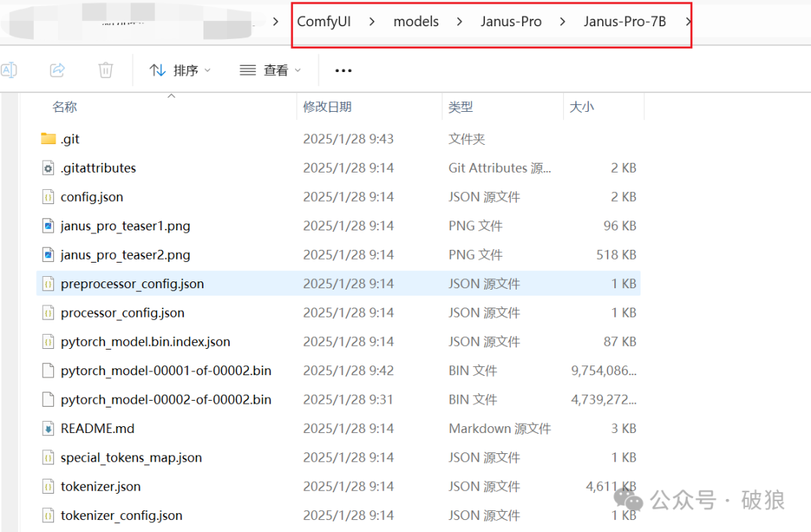Sort by 类型 column header
811x532 pixels.
[461, 107]
